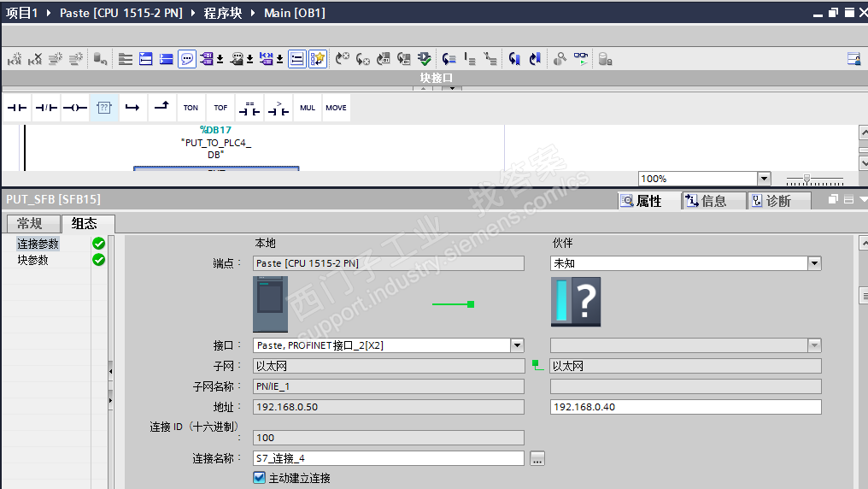The height and width of the screenshot is (489, 868).
Task: Open the tag information dropdown arrow
Action: pos(249,59)
